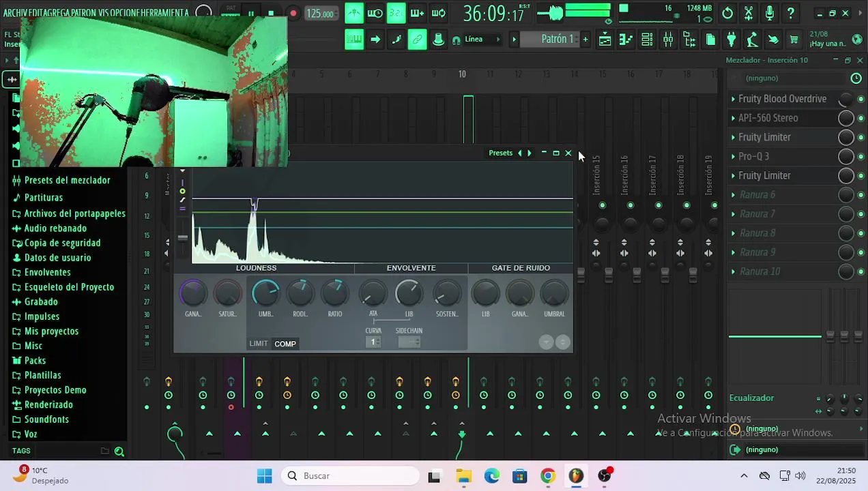868x491 pixels.
Task: Open the plugin picker plug icon
Action: (732, 40)
